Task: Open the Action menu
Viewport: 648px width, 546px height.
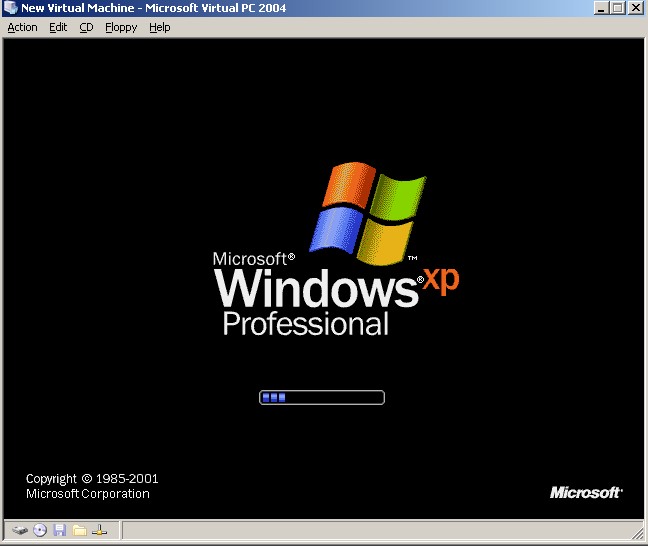Action: click(x=22, y=27)
